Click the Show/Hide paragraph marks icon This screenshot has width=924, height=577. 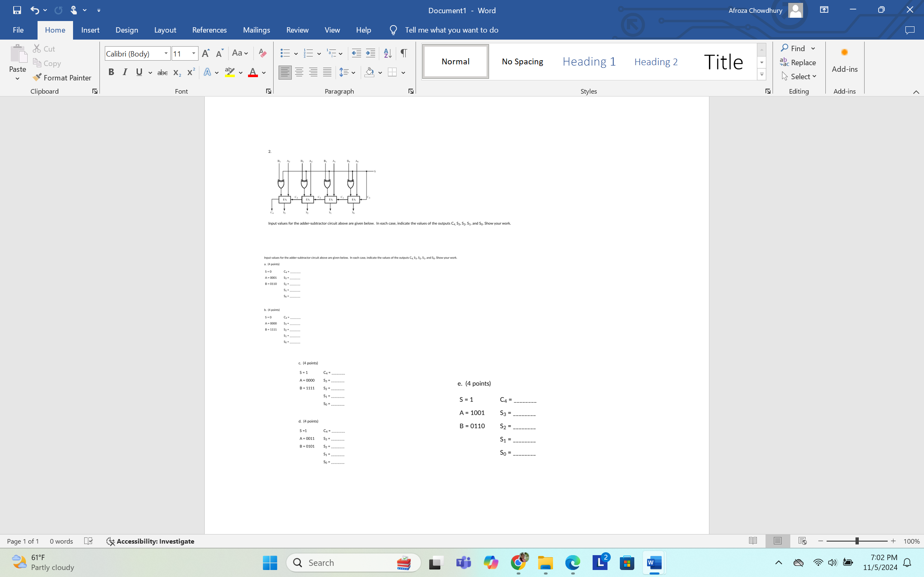click(404, 53)
